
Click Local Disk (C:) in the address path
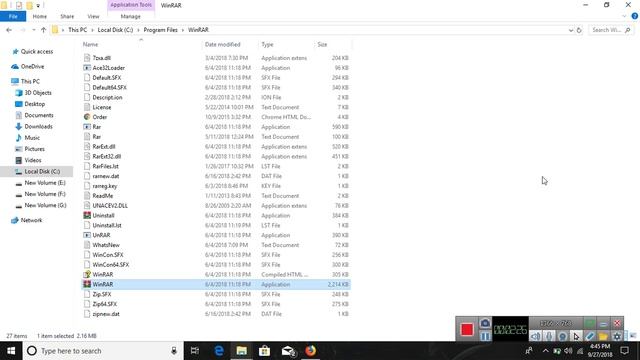tap(115, 30)
